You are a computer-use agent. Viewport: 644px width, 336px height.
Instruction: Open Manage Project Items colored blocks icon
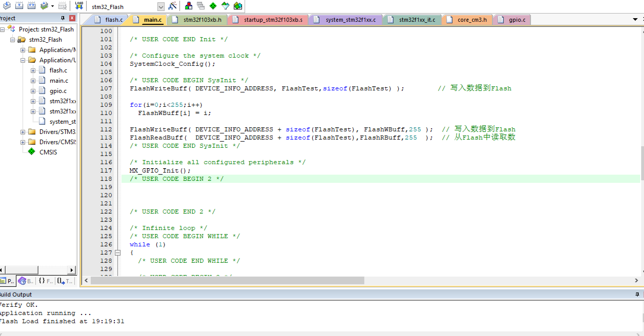[188, 6]
